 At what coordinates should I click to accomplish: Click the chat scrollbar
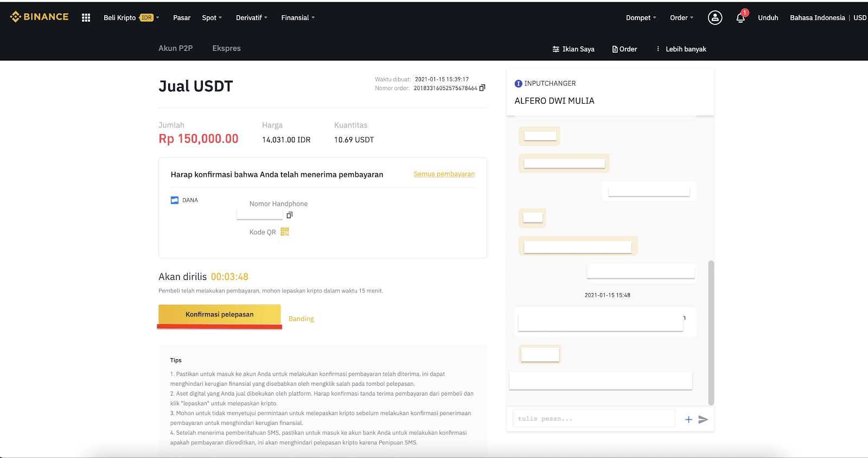711,333
